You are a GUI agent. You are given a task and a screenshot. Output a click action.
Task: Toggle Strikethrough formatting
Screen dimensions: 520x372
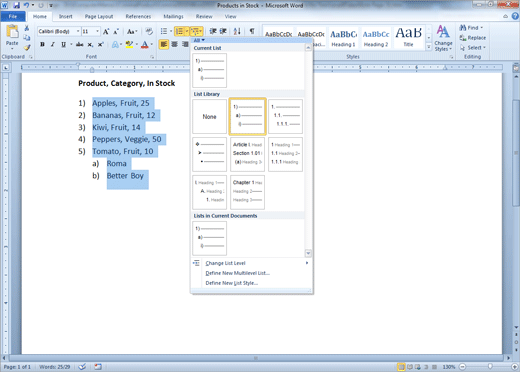[x=79, y=44]
